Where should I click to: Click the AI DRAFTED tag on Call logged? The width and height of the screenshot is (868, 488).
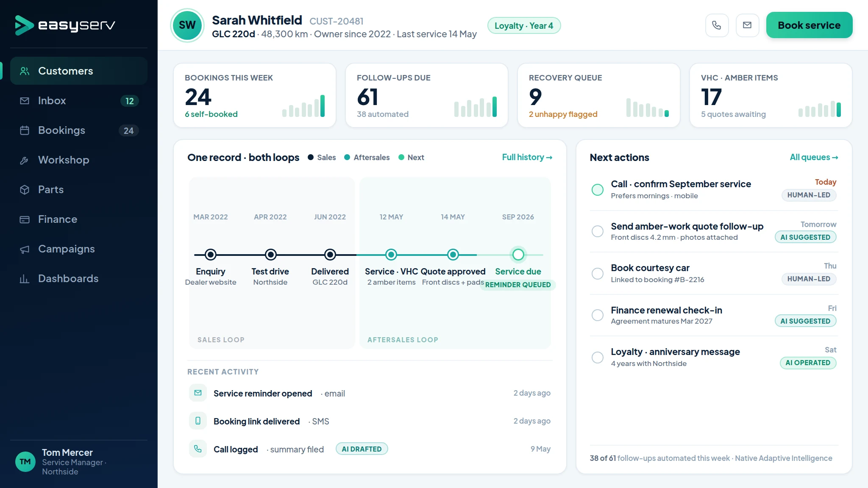[x=362, y=449]
